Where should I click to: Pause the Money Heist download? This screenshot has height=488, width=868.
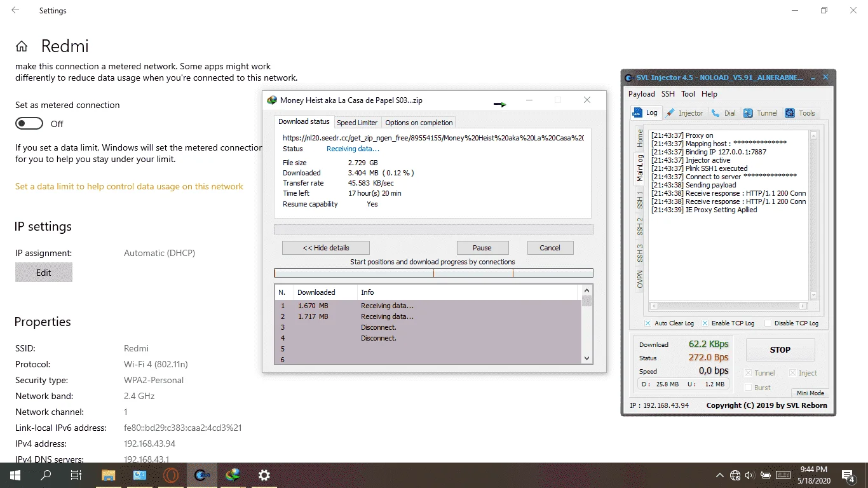coord(482,248)
